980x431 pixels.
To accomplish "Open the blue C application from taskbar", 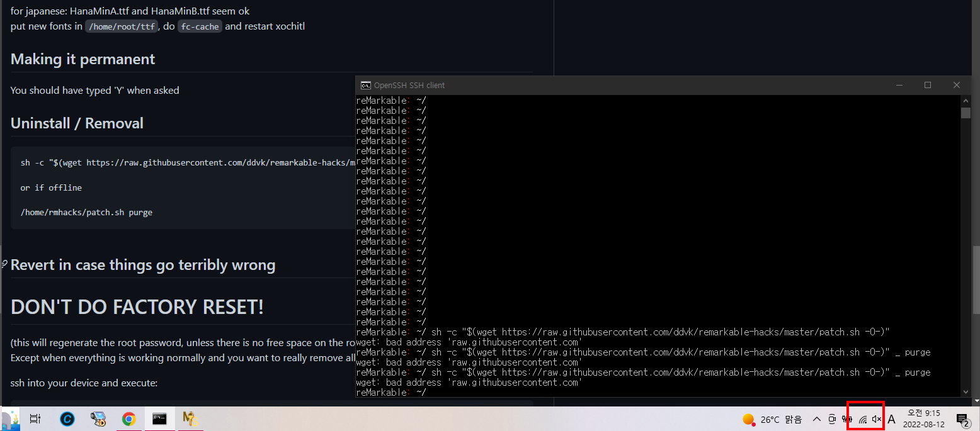I will click(x=67, y=418).
